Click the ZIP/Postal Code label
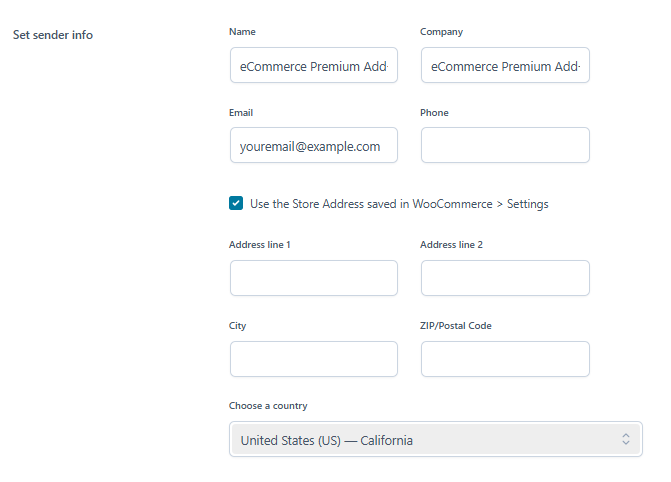 point(456,326)
